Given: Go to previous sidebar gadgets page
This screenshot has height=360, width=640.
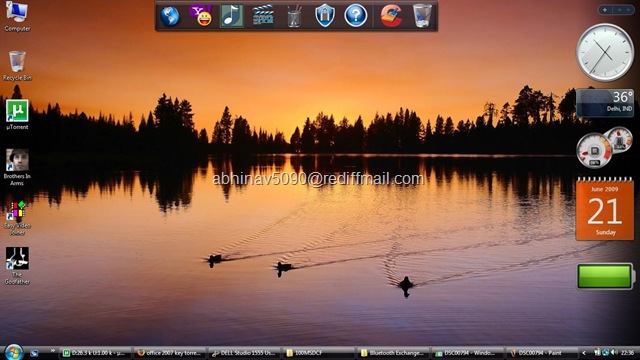Looking at the screenshot, I should [619, 10].
